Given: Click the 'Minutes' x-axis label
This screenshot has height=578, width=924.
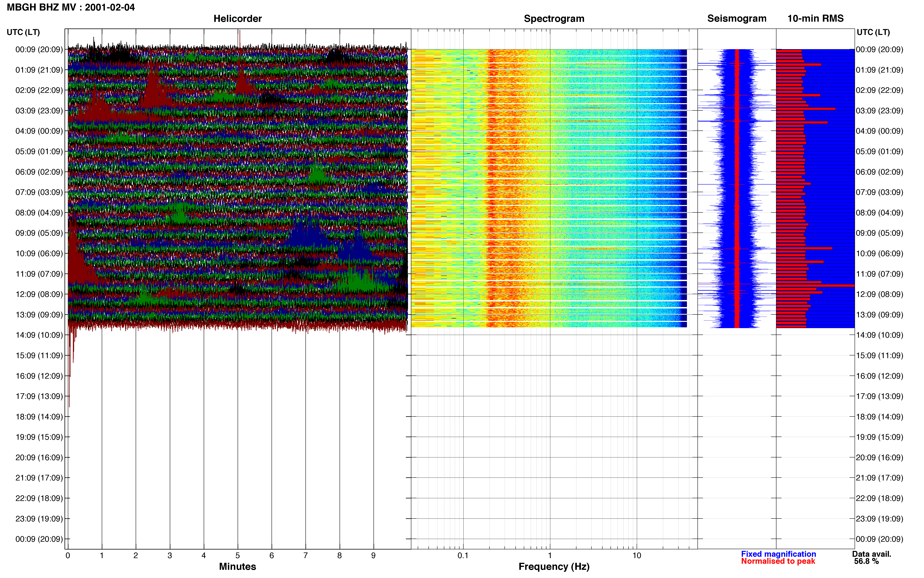Looking at the screenshot, I should tap(237, 566).
